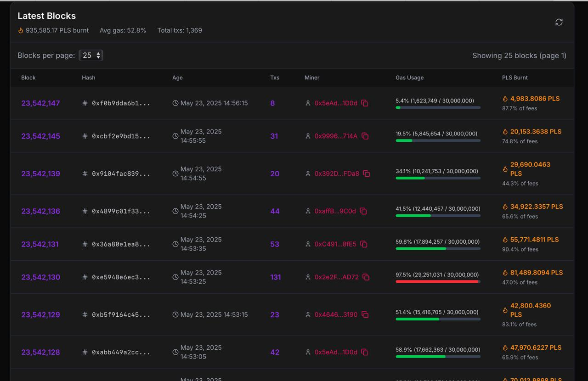
Task: Refresh the Latest Blocks list
Action: pyautogui.click(x=559, y=22)
